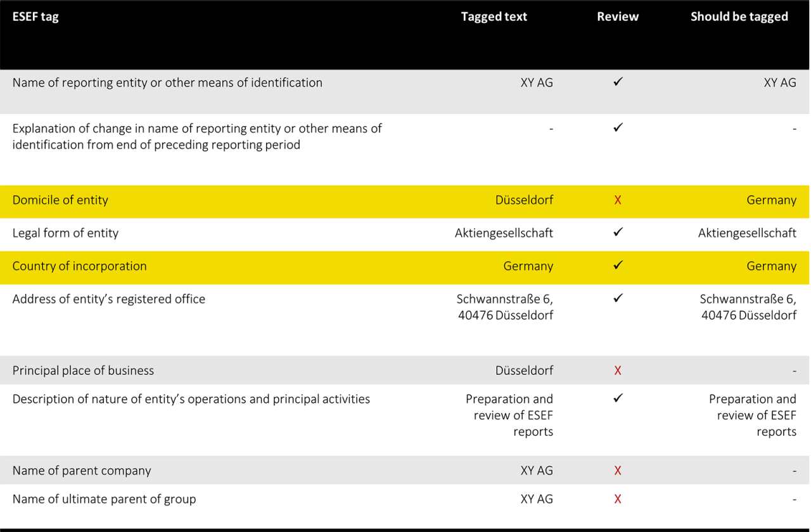Click the 'Legal form of entity' row label
The height and width of the screenshot is (532, 811).
[65, 233]
